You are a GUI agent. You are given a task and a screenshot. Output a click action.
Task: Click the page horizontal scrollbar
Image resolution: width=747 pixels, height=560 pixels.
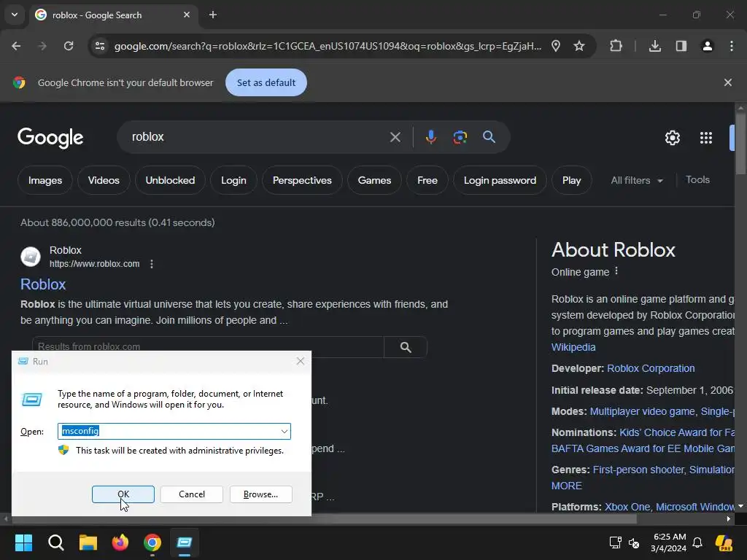[323, 518]
